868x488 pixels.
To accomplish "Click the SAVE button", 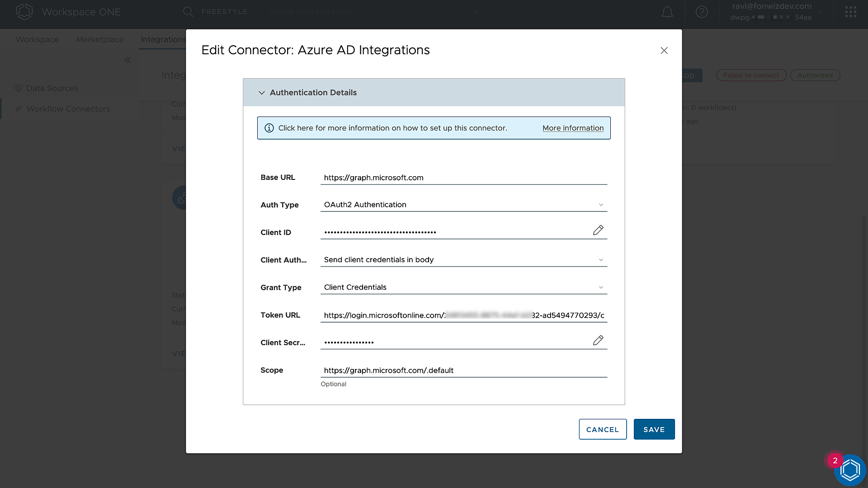I will pyautogui.click(x=654, y=429).
